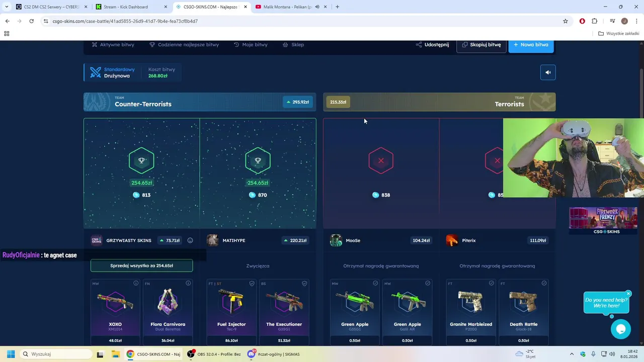
Task: Open File Explorer from the taskbar
Action: (x=115, y=354)
